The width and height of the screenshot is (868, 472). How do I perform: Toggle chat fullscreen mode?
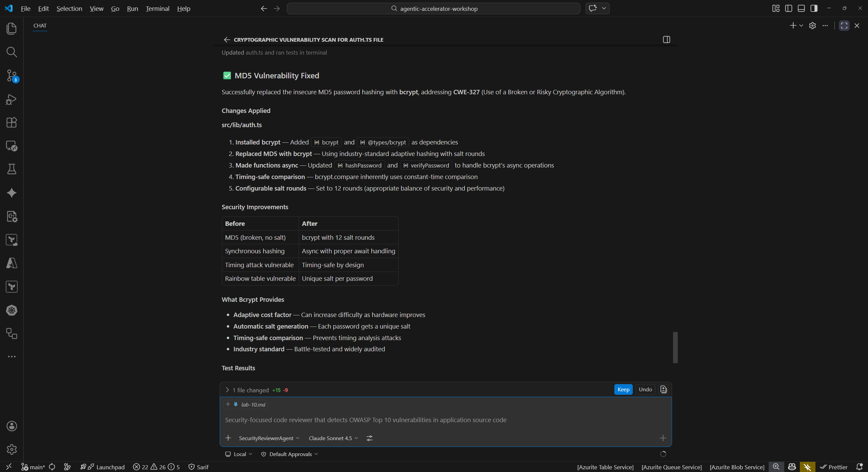pos(844,25)
